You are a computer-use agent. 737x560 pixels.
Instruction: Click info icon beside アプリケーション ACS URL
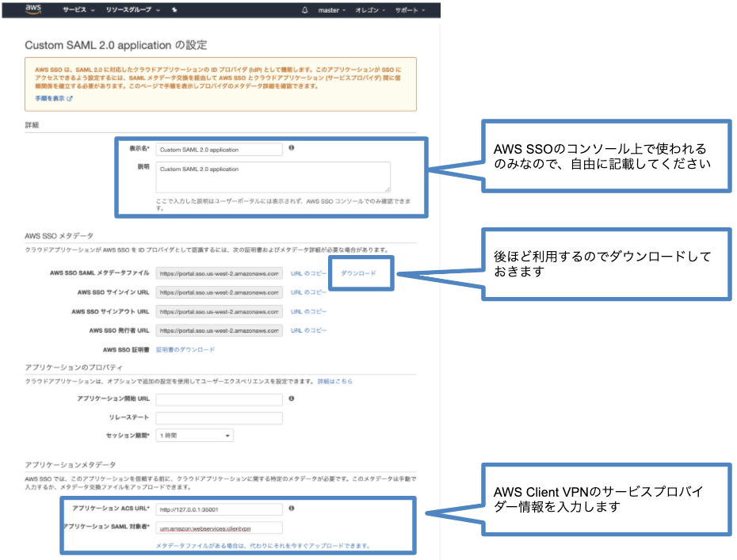(x=292, y=509)
